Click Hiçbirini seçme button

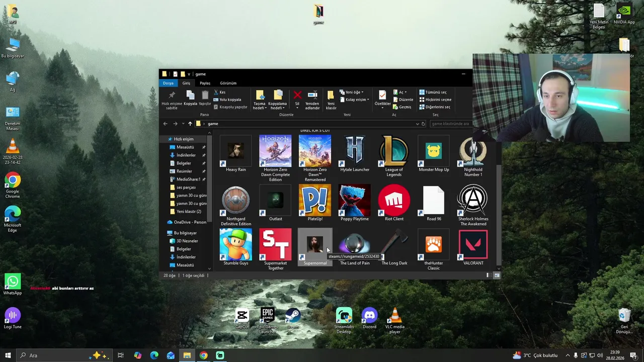[x=435, y=100]
